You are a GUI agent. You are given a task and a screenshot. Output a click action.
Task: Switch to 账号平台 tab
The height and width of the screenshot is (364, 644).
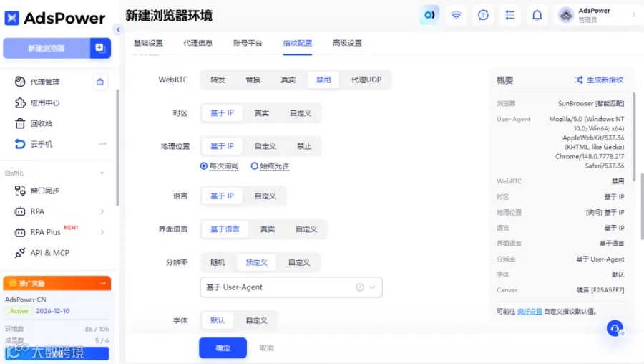coord(248,43)
